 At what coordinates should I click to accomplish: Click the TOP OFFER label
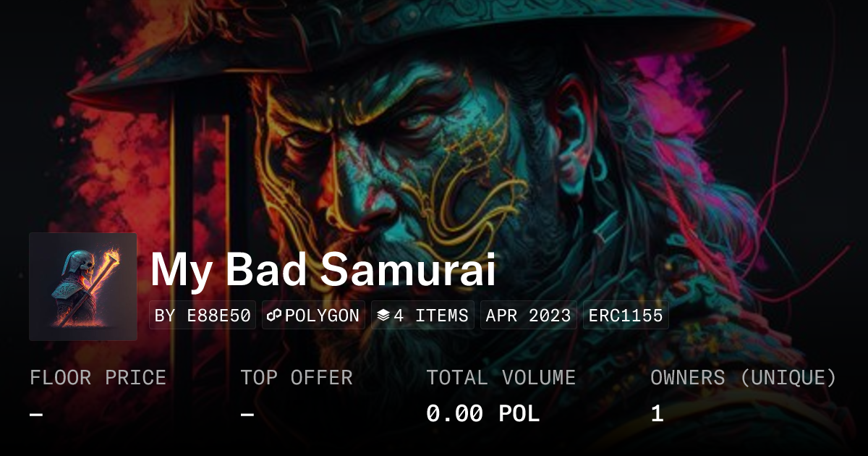tap(297, 378)
